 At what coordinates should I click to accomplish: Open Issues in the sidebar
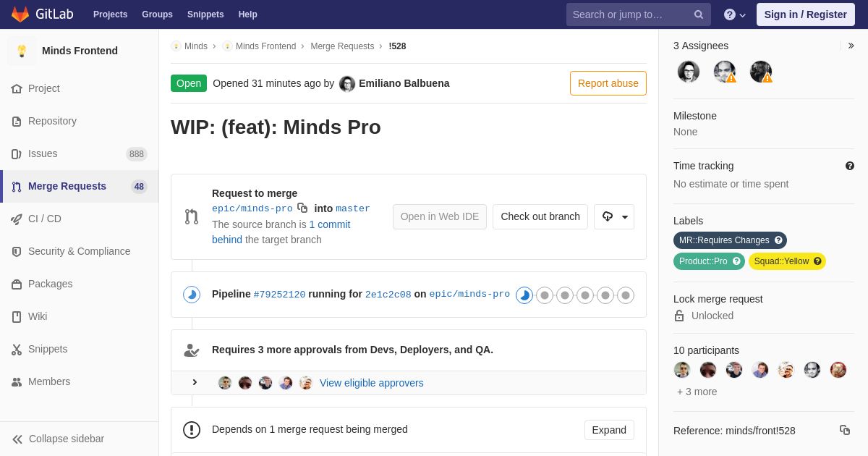[x=80, y=153]
